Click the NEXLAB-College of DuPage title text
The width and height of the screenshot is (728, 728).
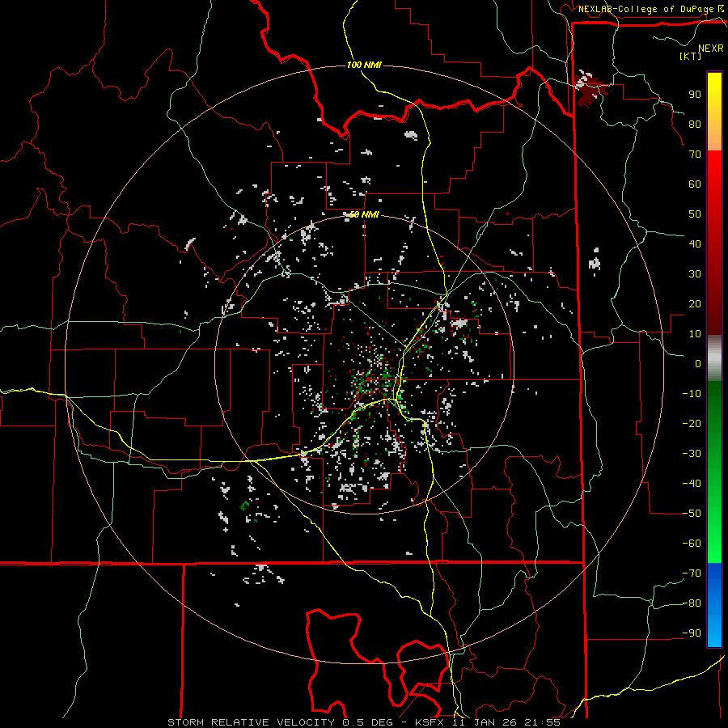click(x=646, y=9)
